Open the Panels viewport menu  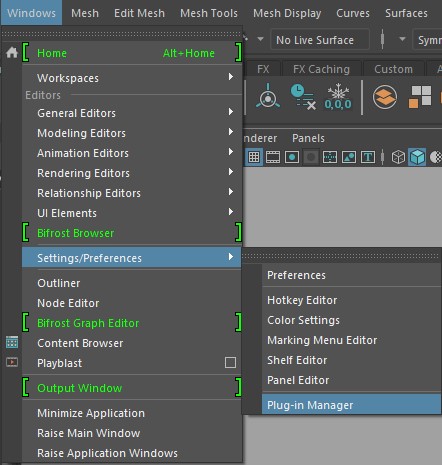308,138
